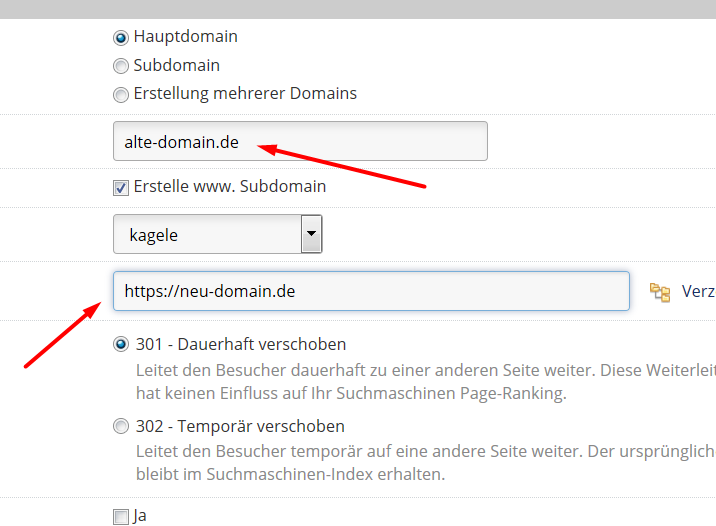Click the "301 - Dauerhaft verschoben" label text
Image resolution: width=716 pixels, height=526 pixels.
point(240,345)
